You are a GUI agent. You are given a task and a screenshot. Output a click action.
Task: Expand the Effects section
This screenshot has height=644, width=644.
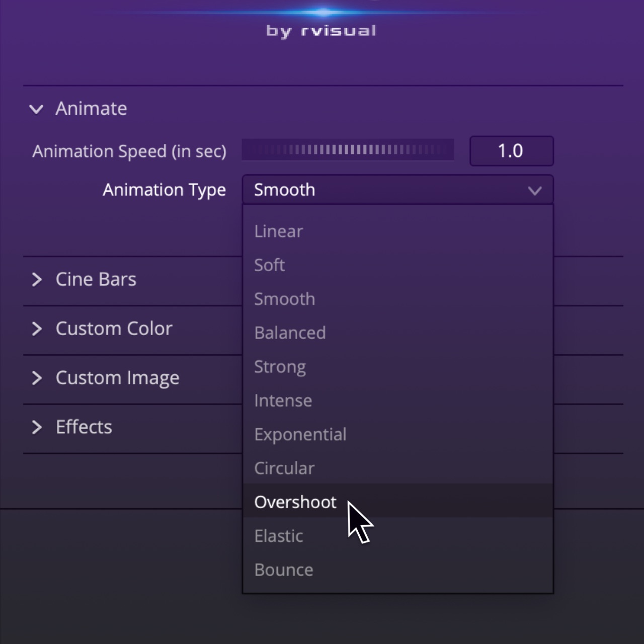point(36,428)
